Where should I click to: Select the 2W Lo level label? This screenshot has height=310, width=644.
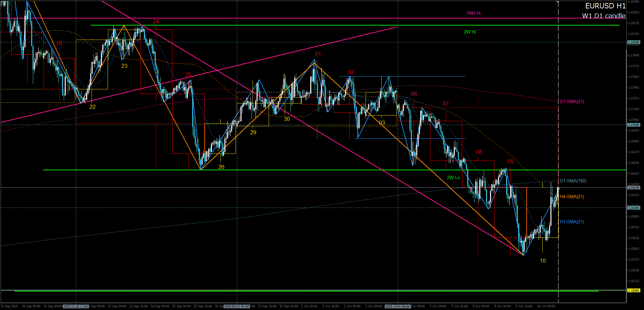[x=453, y=178]
